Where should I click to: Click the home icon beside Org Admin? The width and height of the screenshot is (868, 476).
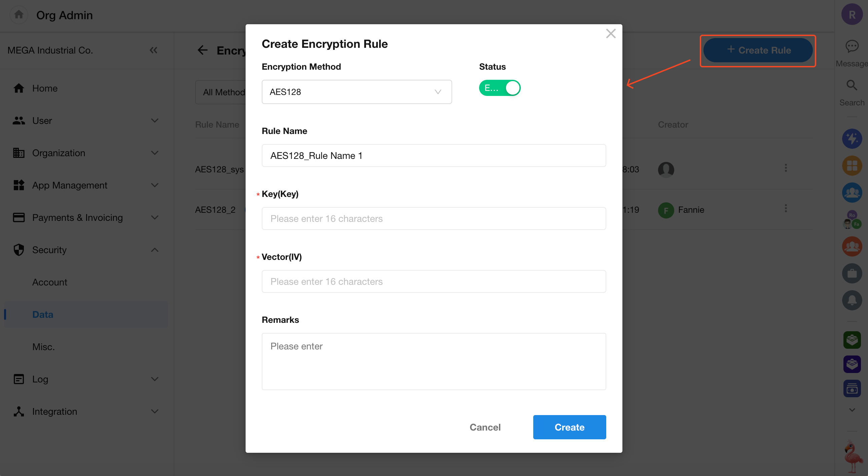click(x=19, y=14)
